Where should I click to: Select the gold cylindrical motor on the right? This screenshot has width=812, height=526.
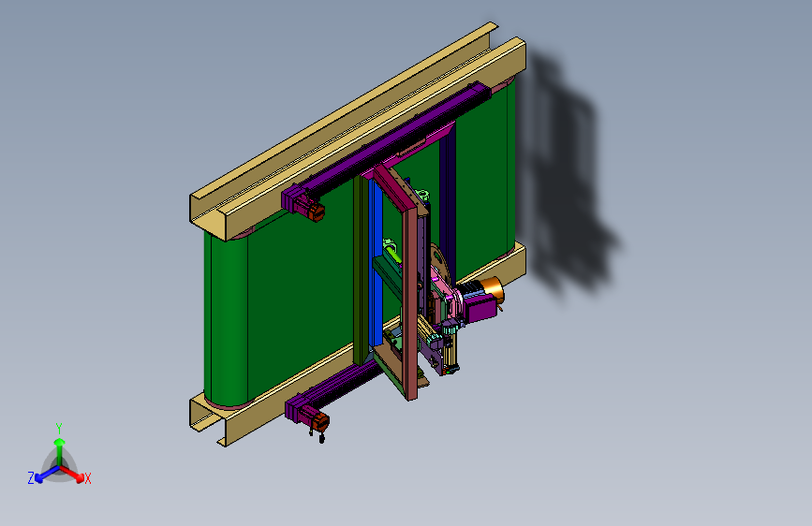(x=492, y=290)
